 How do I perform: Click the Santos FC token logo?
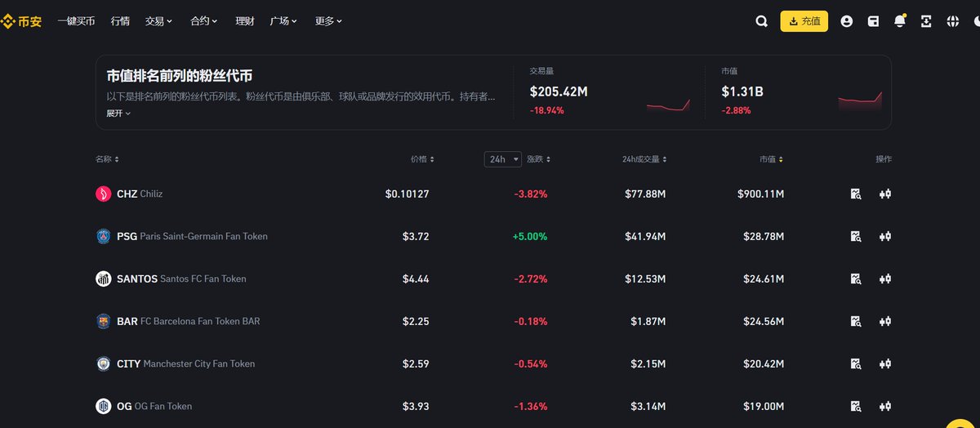tap(103, 279)
